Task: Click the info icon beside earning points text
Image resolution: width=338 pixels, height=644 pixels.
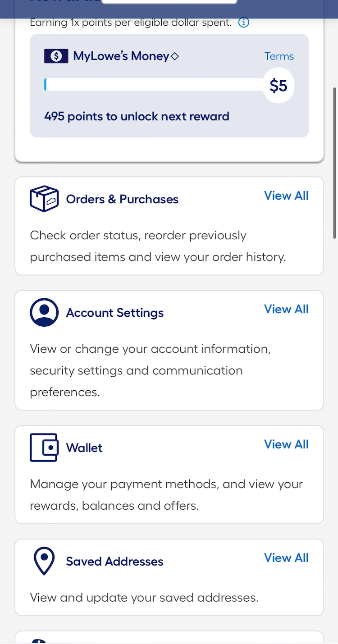Action: 243,23
